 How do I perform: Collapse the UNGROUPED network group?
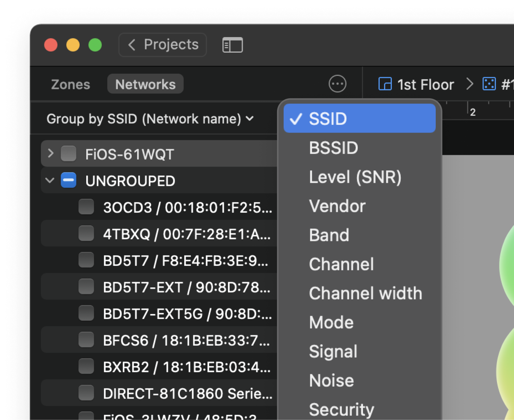tap(50, 180)
